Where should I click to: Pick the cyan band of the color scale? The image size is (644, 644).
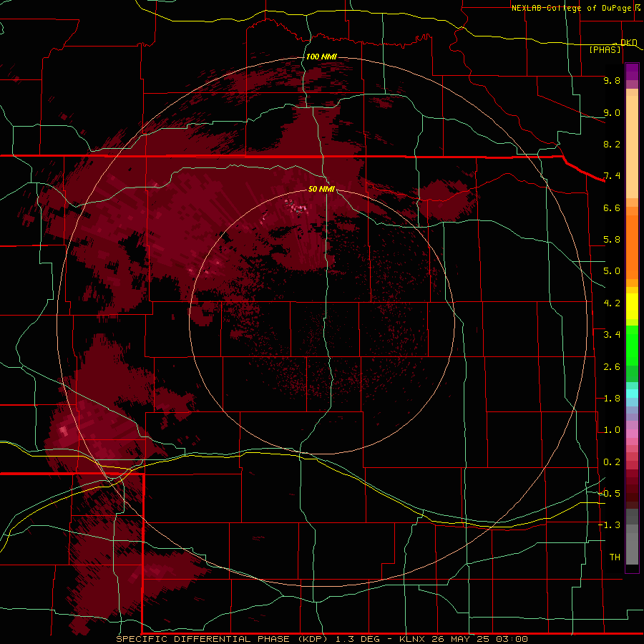pyautogui.click(x=632, y=394)
